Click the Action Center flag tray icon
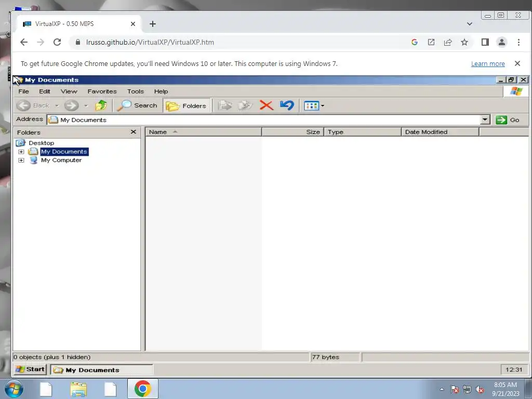The height and width of the screenshot is (399, 532). [x=455, y=389]
